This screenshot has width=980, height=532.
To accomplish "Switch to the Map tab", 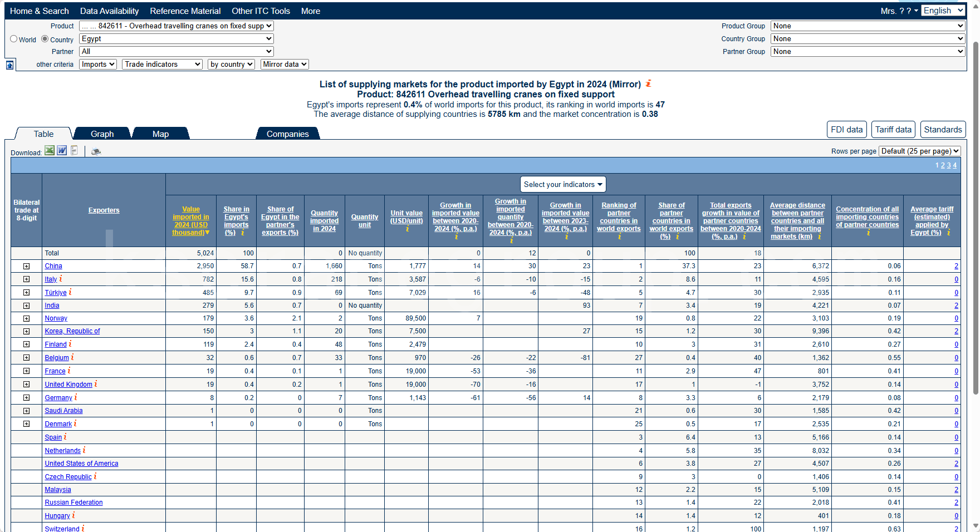I will pyautogui.click(x=160, y=134).
